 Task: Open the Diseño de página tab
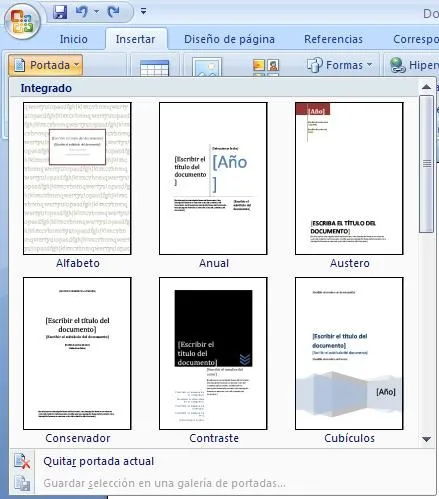click(x=229, y=39)
